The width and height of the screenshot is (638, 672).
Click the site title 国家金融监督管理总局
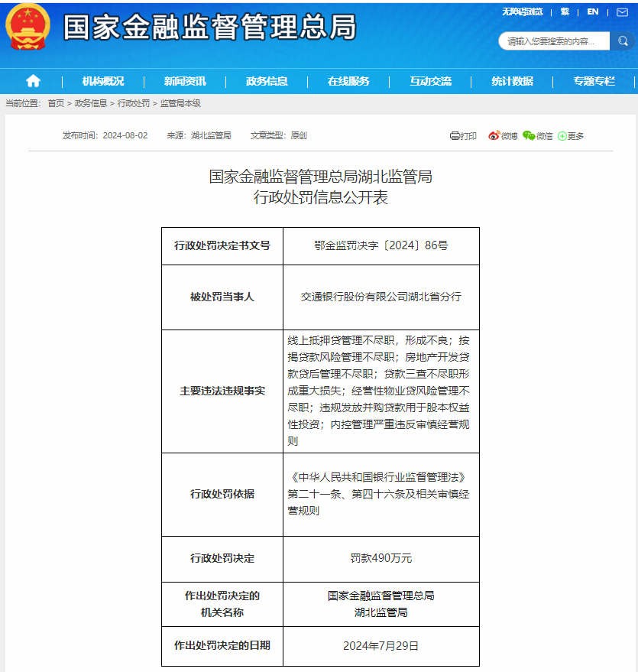point(210,27)
